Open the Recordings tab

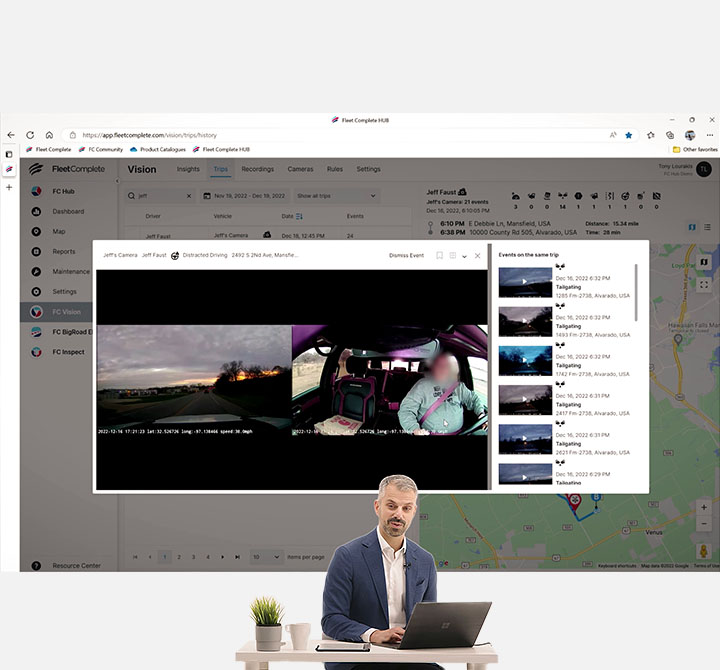(x=258, y=169)
